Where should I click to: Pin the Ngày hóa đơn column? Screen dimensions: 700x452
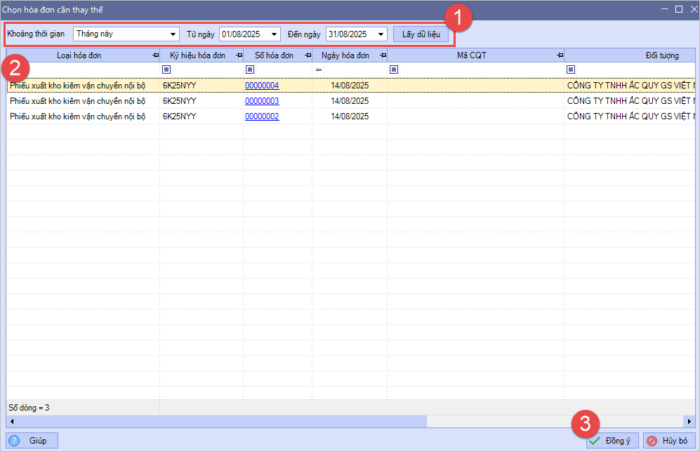[x=381, y=55]
